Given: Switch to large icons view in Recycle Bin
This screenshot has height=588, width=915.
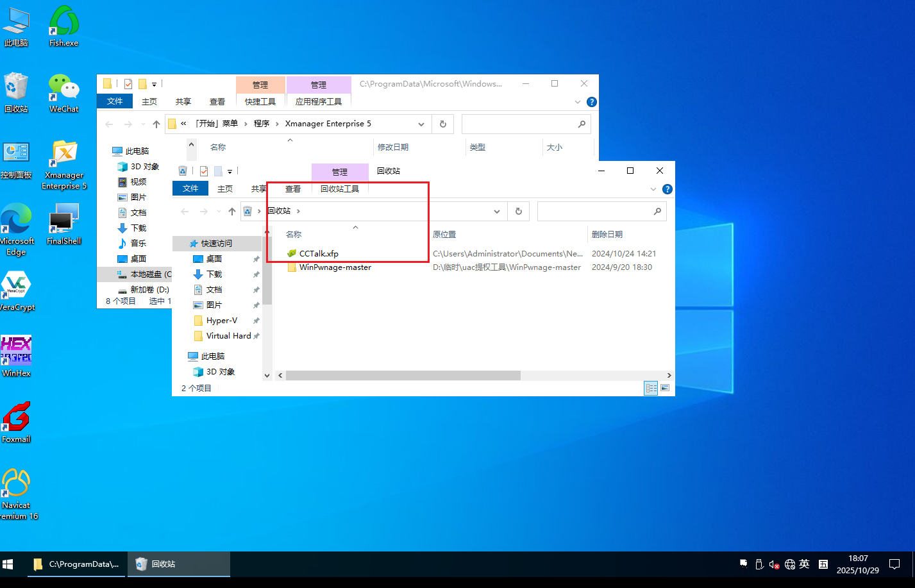Looking at the screenshot, I should coord(665,388).
